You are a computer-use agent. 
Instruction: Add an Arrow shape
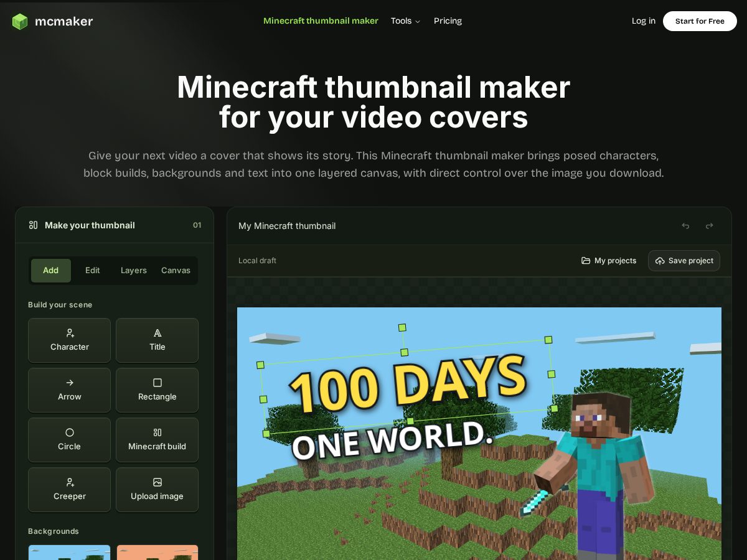tap(69, 390)
